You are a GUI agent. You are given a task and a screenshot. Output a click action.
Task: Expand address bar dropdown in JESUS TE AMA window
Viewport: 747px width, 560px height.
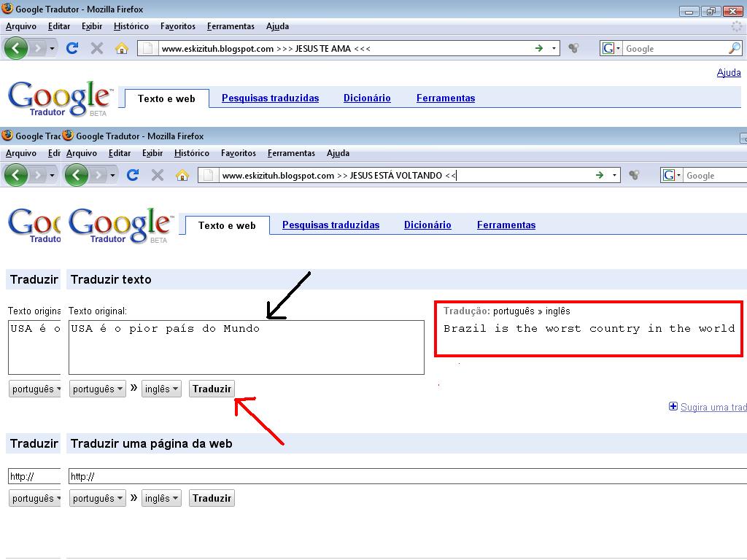click(x=554, y=48)
